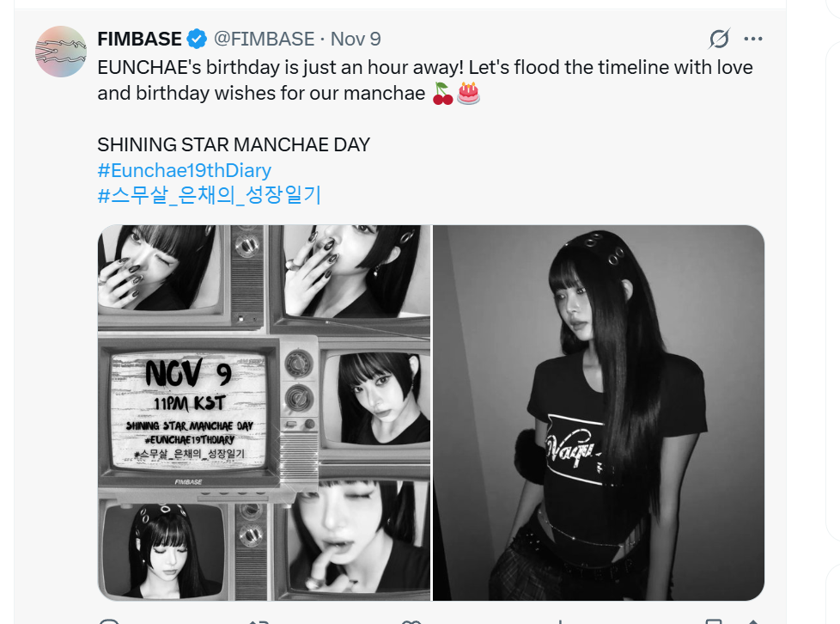This screenshot has width=840, height=624.
Task: Like the post with the heart icon
Action: click(x=411, y=622)
